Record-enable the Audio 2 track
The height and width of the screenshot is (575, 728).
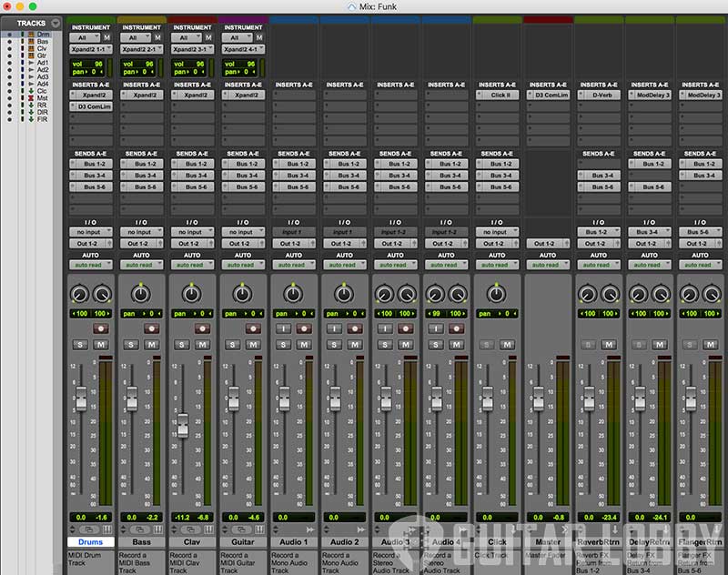[x=355, y=328]
